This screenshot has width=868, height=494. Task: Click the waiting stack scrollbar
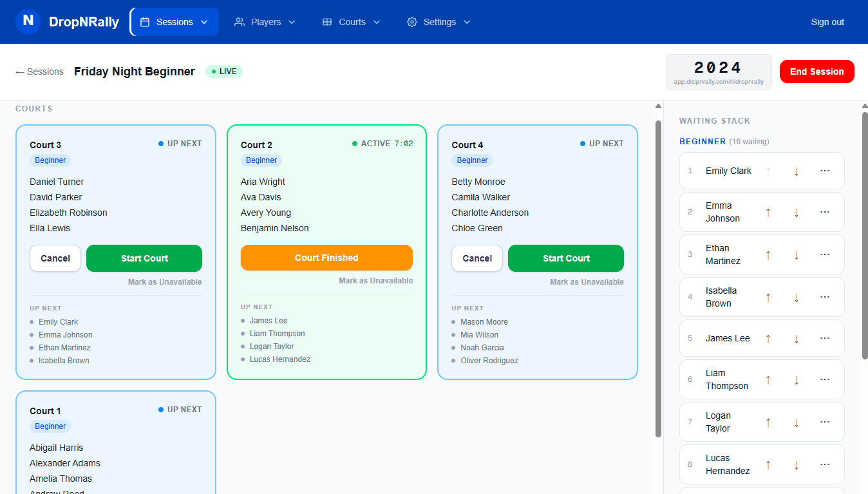pos(865,235)
